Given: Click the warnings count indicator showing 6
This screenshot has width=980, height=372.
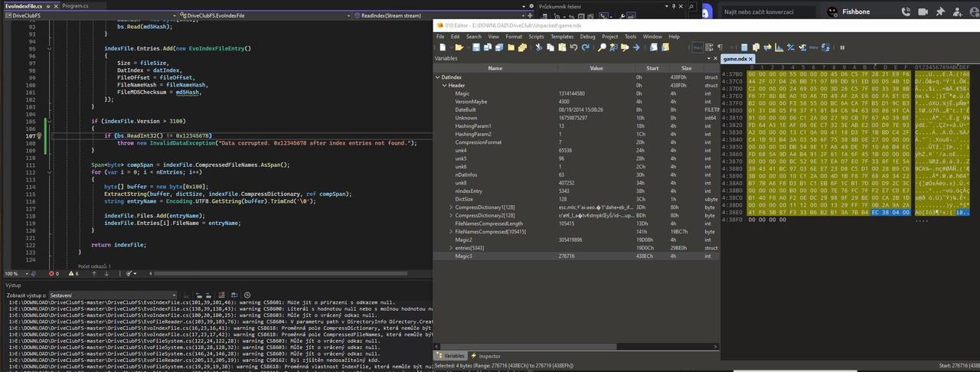Looking at the screenshot, I should tap(73, 273).
